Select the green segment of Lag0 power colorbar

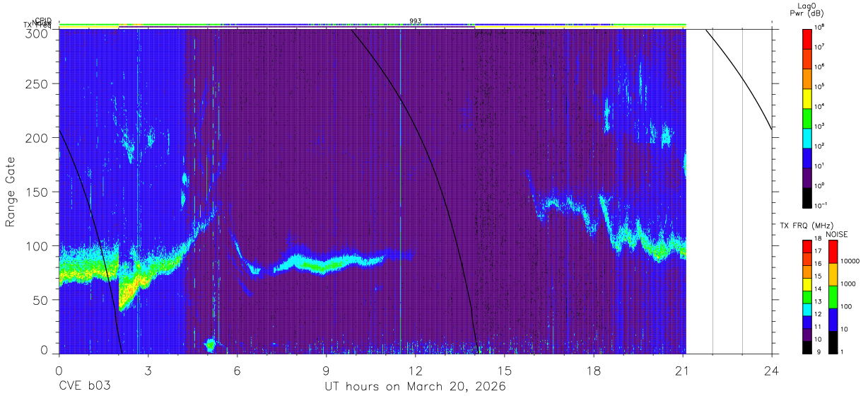(x=807, y=117)
